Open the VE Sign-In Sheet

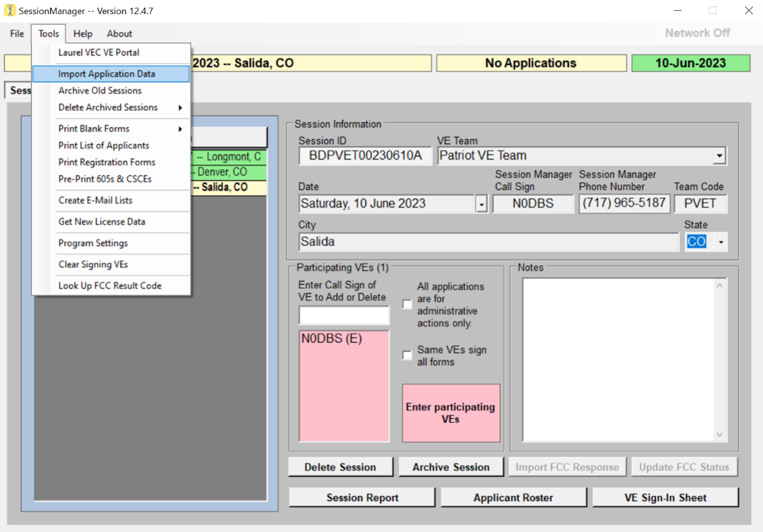point(665,497)
